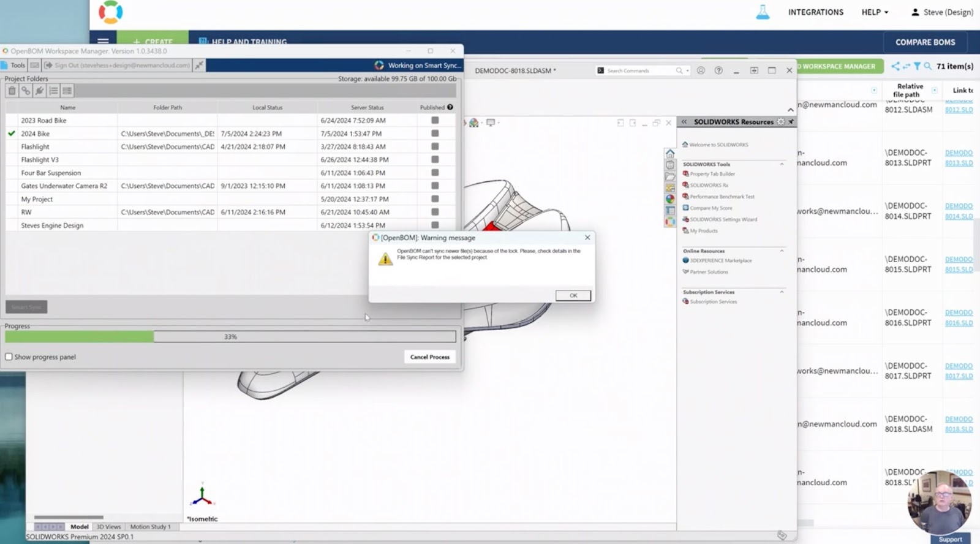The width and height of the screenshot is (980, 544).
Task: Open the HELP dropdown menu
Action: click(x=875, y=12)
